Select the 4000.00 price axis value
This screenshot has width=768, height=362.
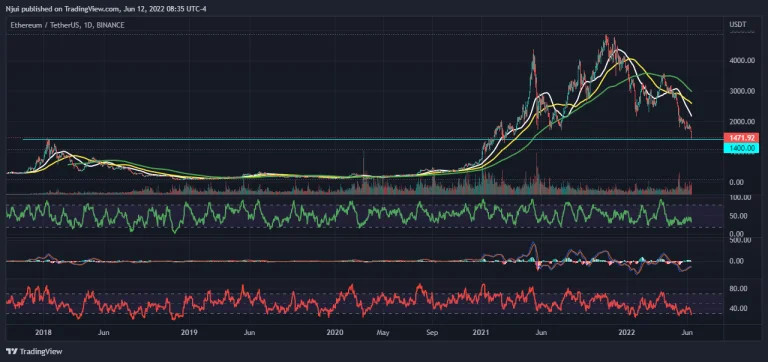tap(741, 60)
